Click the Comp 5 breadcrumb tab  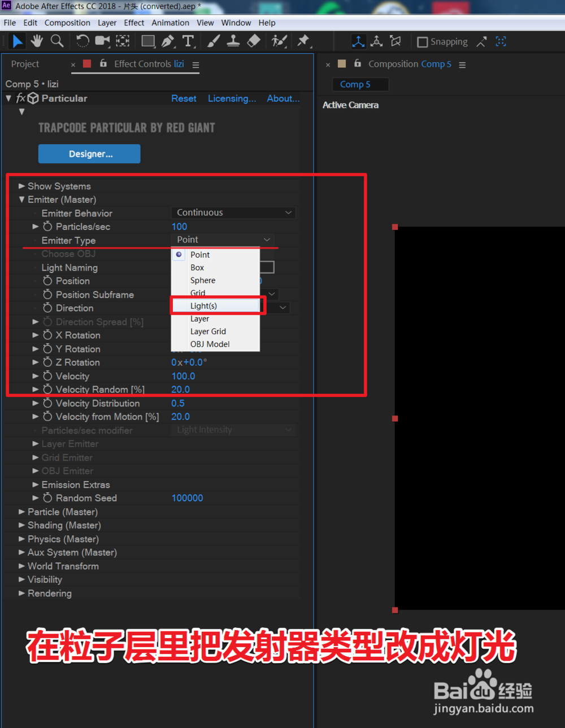pyautogui.click(x=360, y=84)
